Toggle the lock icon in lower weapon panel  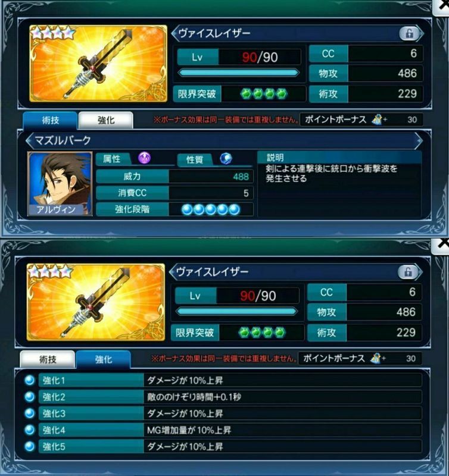(408, 273)
